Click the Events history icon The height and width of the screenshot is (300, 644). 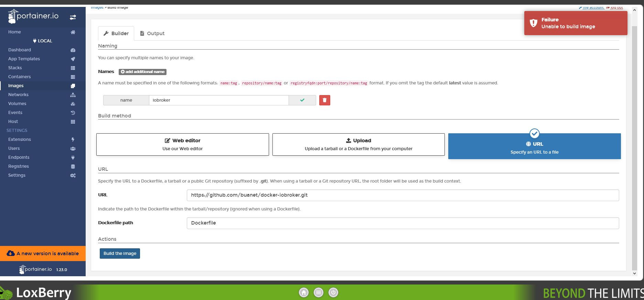click(73, 113)
